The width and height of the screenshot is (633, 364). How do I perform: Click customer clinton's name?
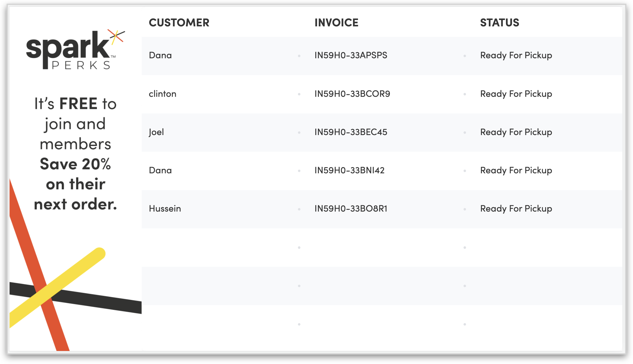coord(162,94)
